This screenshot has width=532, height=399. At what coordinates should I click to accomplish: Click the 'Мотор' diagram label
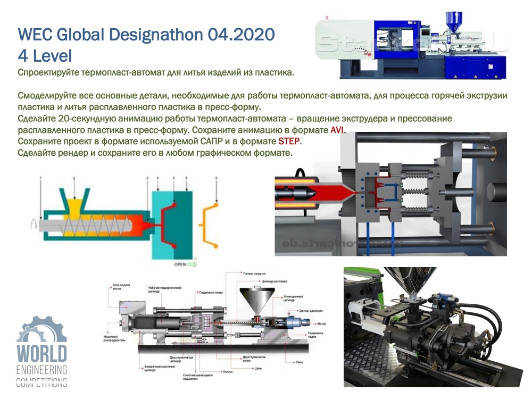(321, 324)
